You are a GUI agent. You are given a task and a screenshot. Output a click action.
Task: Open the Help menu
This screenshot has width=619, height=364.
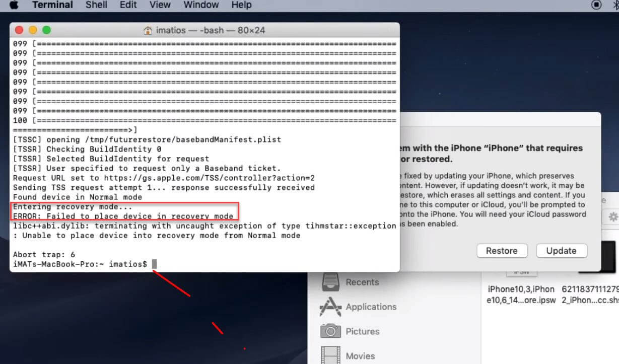tap(241, 5)
